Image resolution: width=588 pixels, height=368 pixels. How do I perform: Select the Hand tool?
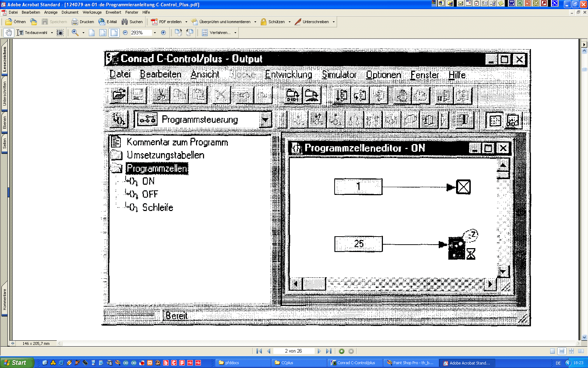pos(9,33)
